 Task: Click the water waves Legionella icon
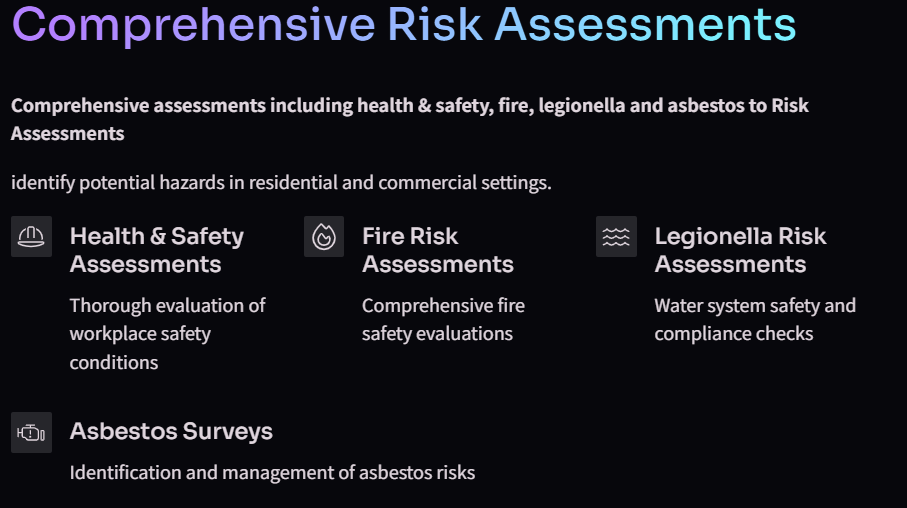pos(617,237)
